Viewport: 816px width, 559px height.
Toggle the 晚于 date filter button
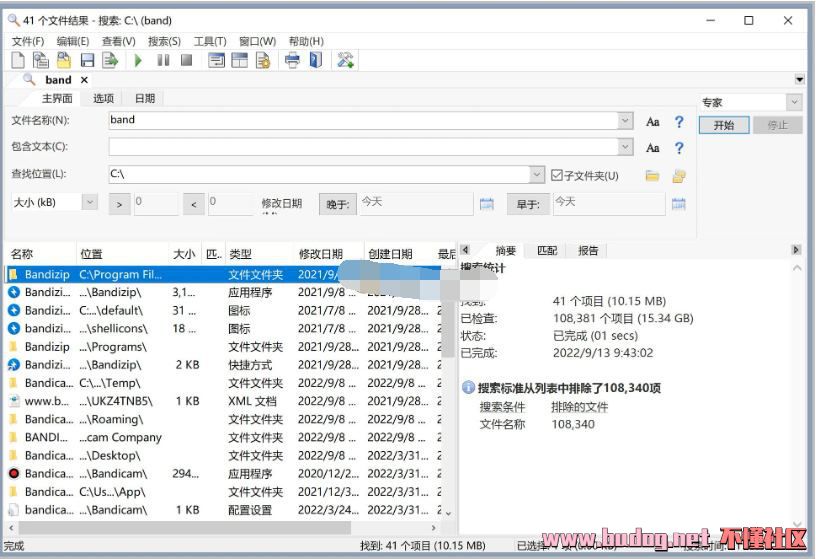[x=337, y=204]
